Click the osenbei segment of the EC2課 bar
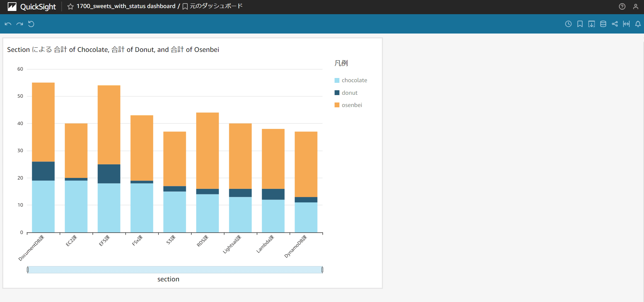Image resolution: width=644 pixels, height=302 pixels. tap(76, 151)
